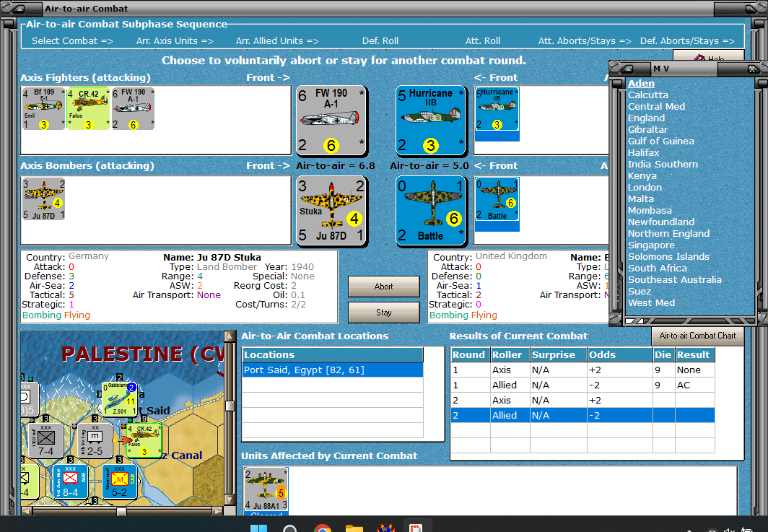Select South Africa in the list
Screen dimensions: 768x532
658,268
